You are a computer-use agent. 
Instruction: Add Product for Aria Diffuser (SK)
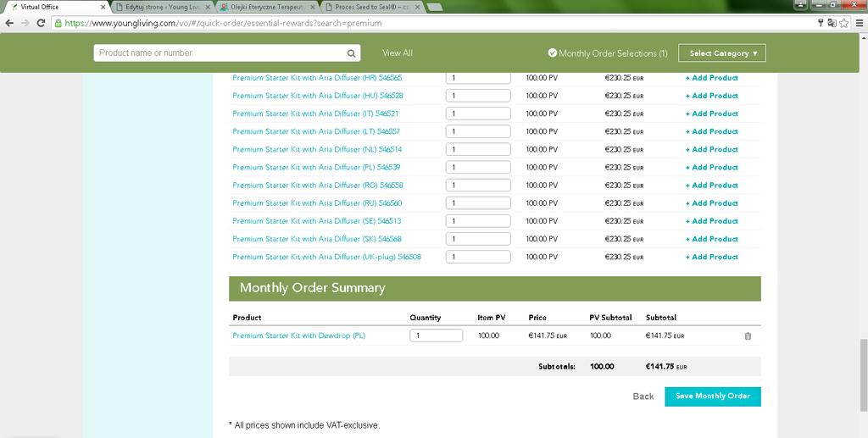pos(712,239)
